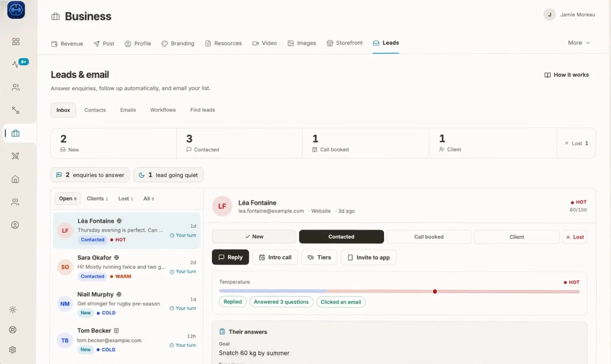Image resolution: width=611 pixels, height=364 pixels.
Task: Open the dashboard grid icon in sidebar
Action: [16, 41]
